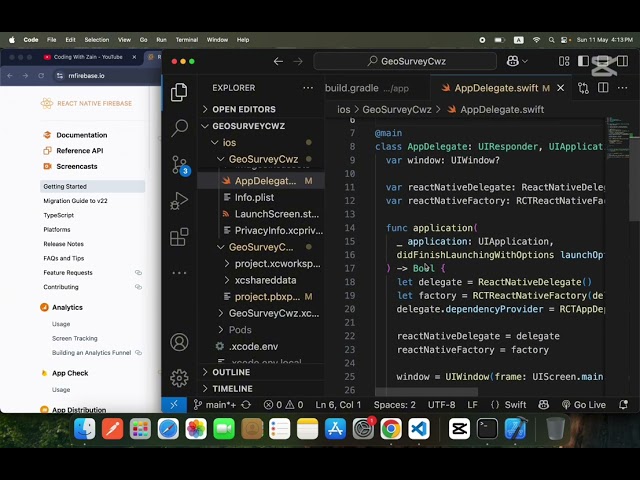Open the Selection menu in menu bar
The width and height of the screenshot is (640, 480).
pos(97,40)
